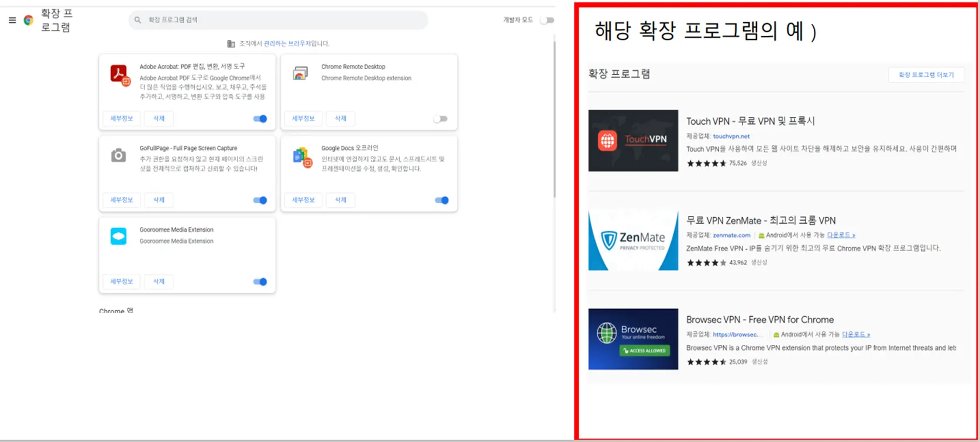Click 삭제 for Gooroomee Media Extension
This screenshot has width=980, height=442.
pos(159,281)
